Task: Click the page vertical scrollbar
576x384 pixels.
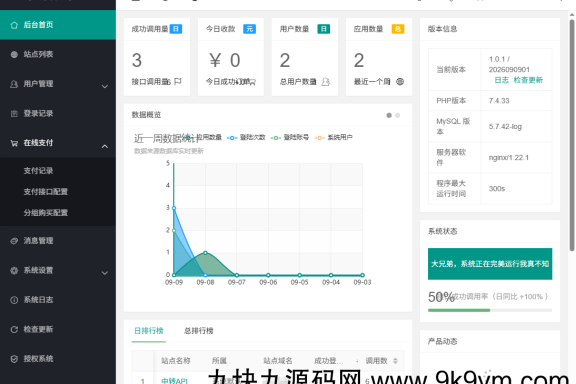Action: (x=572, y=134)
